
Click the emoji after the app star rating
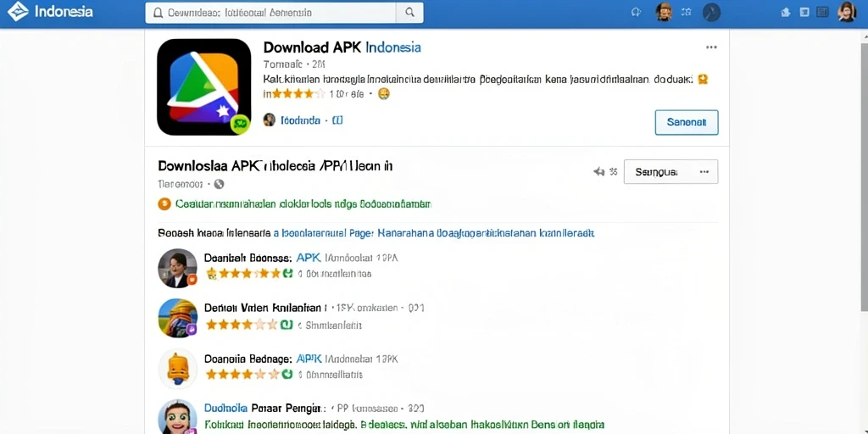click(x=383, y=94)
